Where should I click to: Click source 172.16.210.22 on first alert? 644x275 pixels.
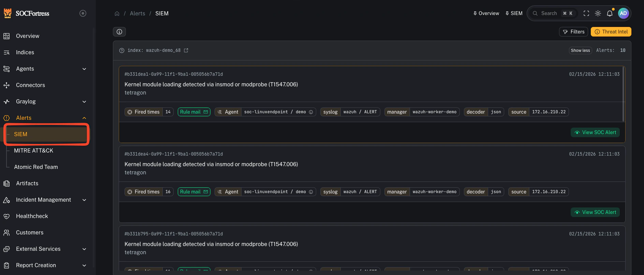point(539,112)
